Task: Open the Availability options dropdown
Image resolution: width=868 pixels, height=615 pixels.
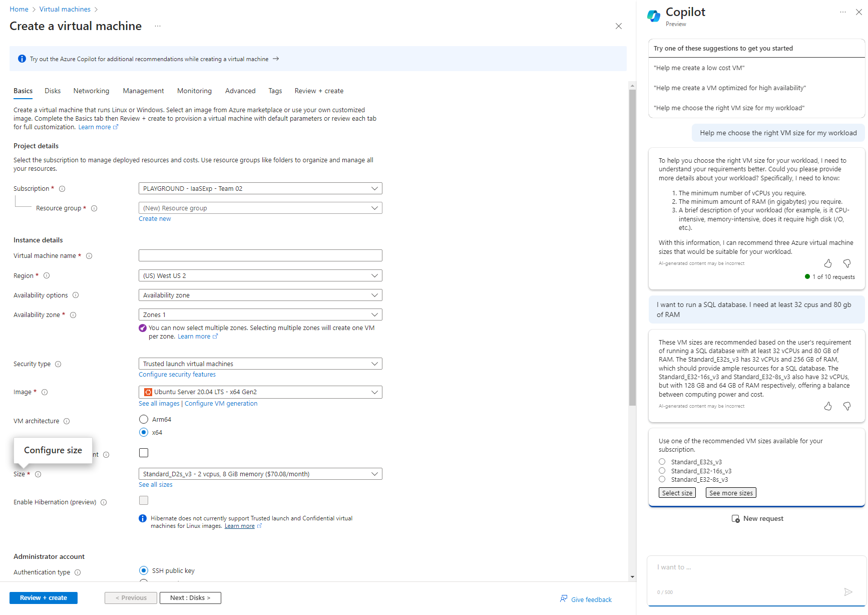Action: [260, 295]
